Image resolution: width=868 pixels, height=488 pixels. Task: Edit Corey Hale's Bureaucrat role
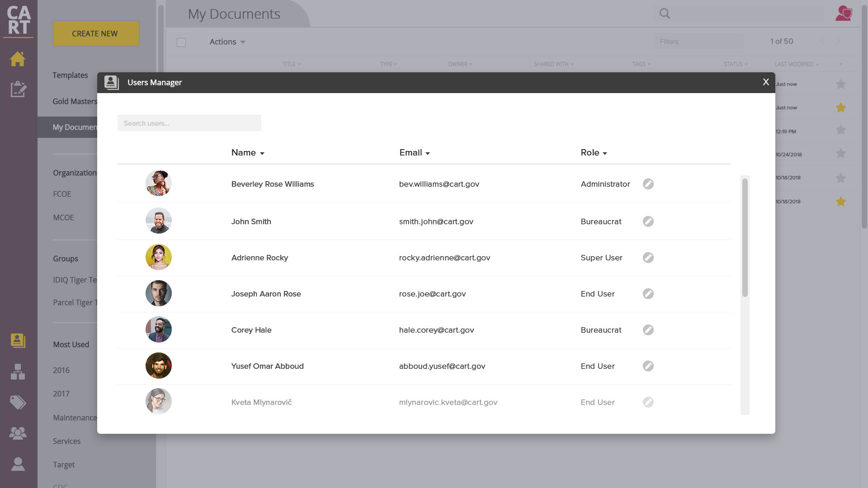(648, 330)
